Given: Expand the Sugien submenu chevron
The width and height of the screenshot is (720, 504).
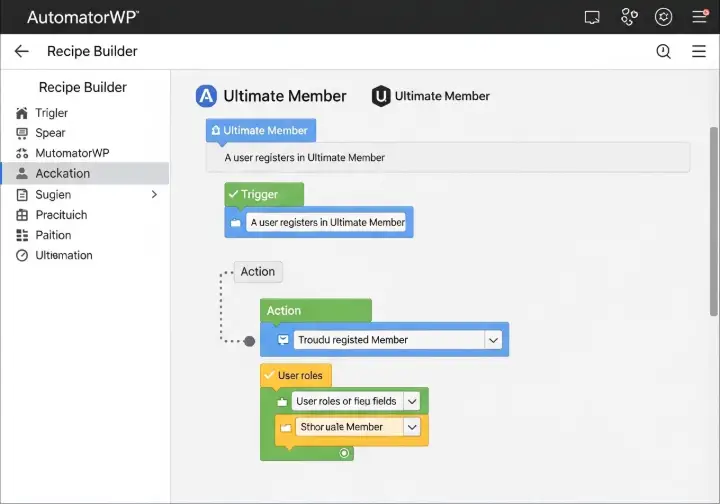Looking at the screenshot, I should (154, 195).
